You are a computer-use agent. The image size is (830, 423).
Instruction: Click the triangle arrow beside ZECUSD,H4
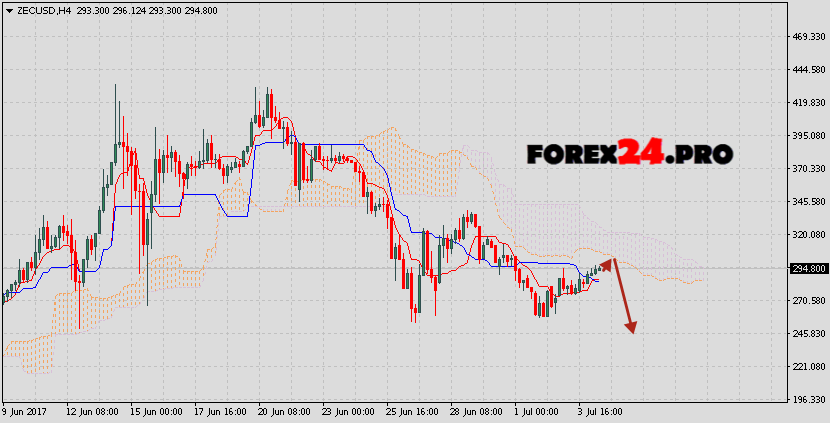(7, 9)
